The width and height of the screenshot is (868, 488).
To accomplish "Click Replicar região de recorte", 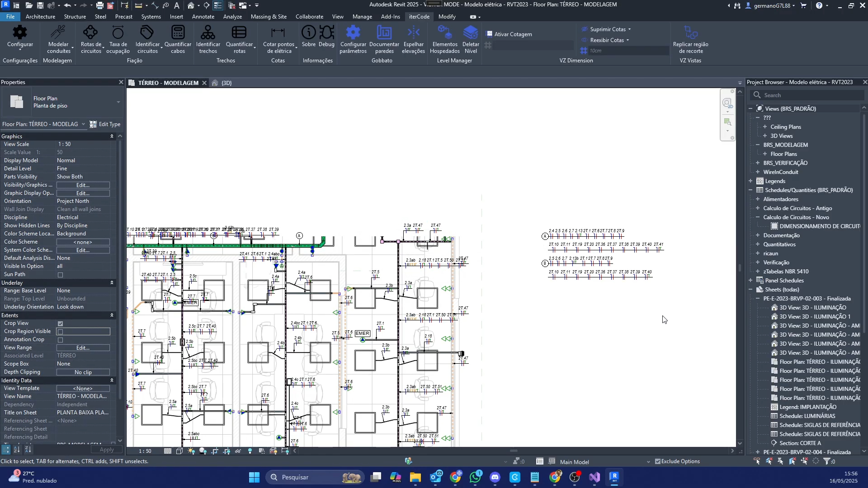I will 690,33.
